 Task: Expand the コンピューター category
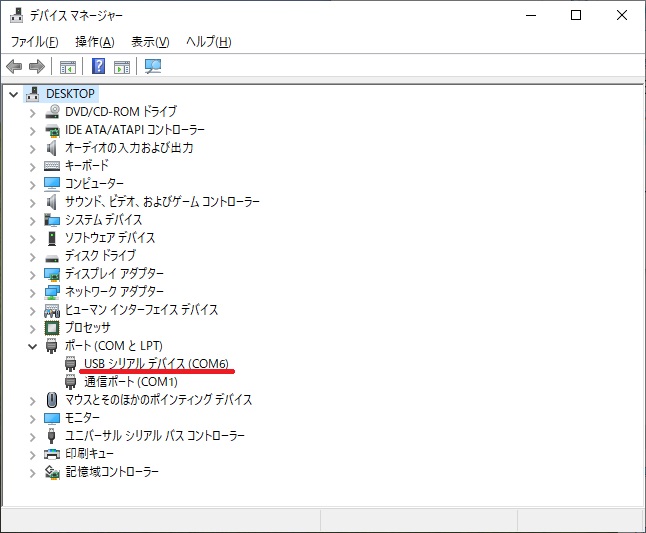(33, 185)
